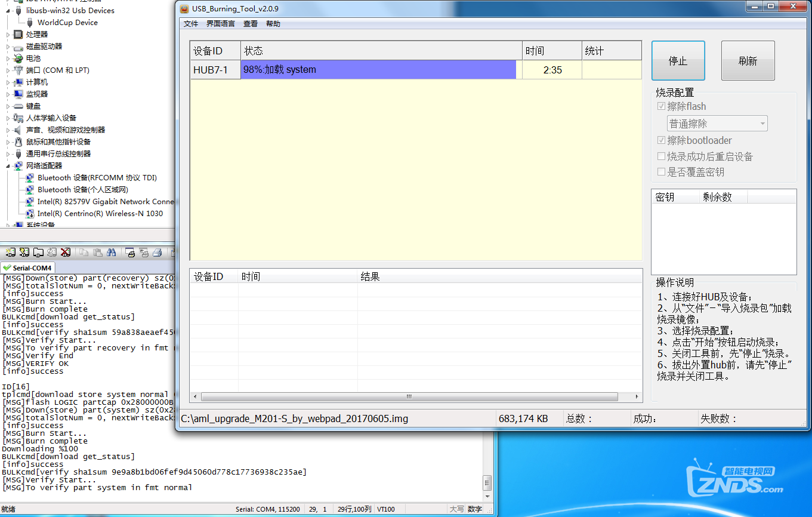Expand the 处理器 tree node arrow
Viewport: 812px width, 517px height.
pyautogui.click(x=8, y=35)
